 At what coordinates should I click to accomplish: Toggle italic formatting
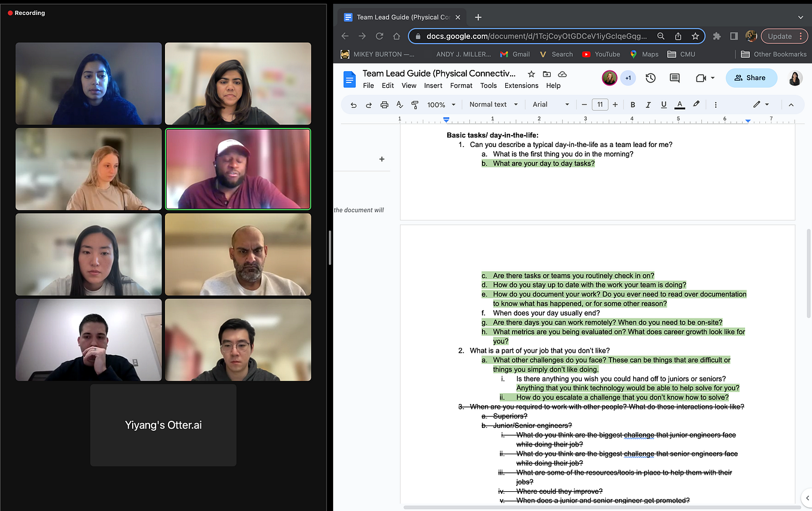tap(648, 105)
